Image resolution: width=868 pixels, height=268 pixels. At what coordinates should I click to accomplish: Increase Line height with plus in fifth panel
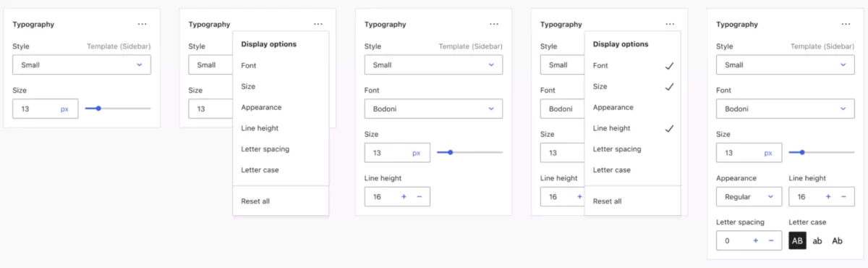[x=827, y=197]
